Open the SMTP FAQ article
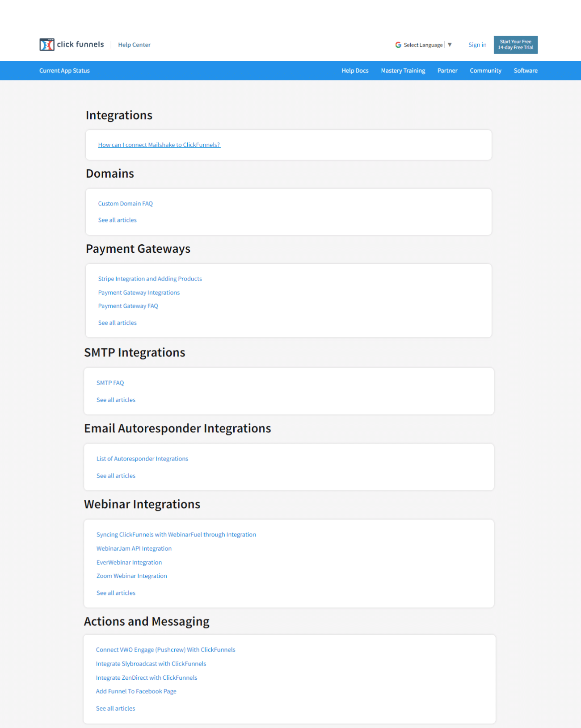This screenshot has height=728, width=581. point(110,383)
